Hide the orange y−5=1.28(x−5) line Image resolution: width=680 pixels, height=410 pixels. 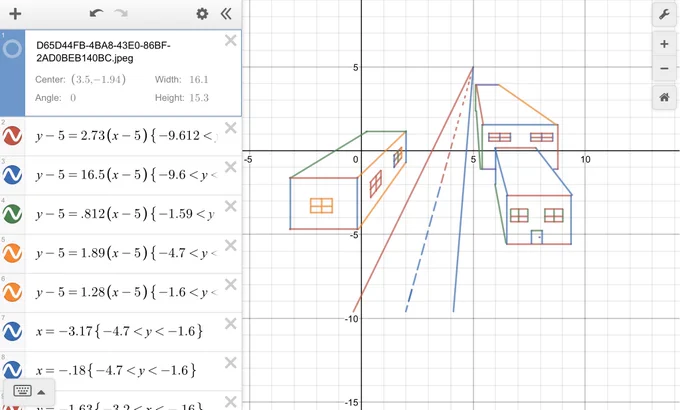click(x=12, y=292)
